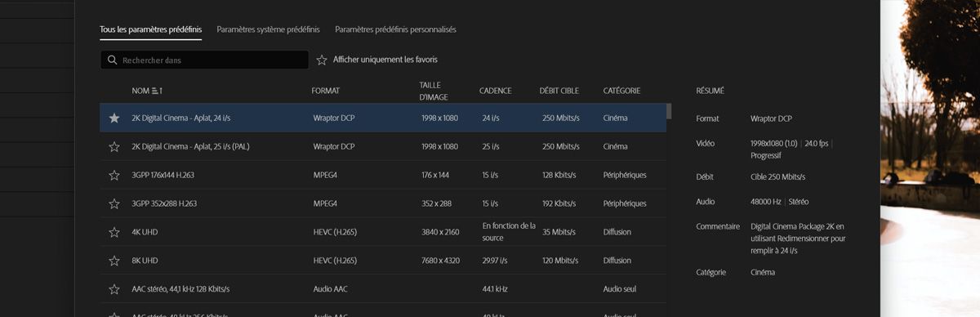Click Périphériques category in 3GPP 176x144 row
The width and height of the screenshot is (980, 317).
pos(625,175)
